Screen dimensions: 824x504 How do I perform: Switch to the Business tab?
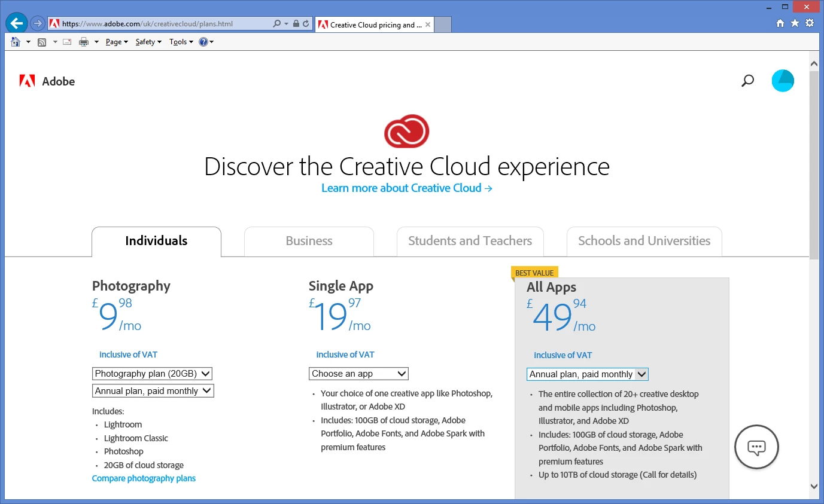309,241
